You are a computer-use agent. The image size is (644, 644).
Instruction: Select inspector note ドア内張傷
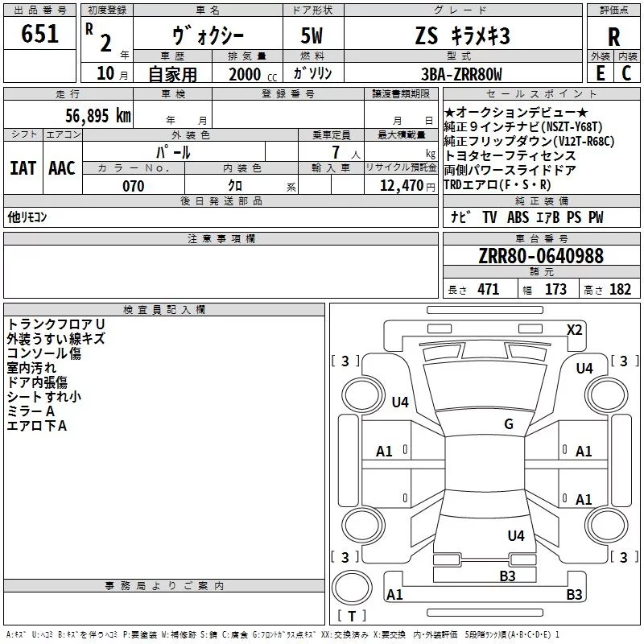point(37,382)
